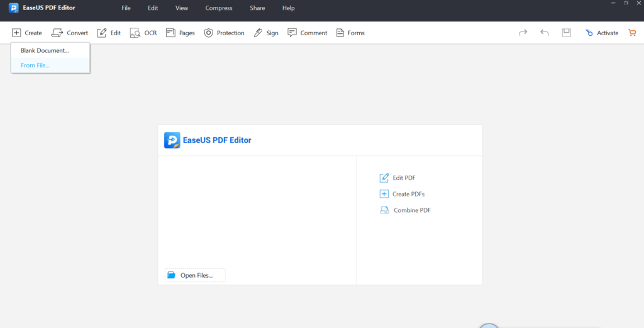Choose From File... in Create menu

point(50,65)
